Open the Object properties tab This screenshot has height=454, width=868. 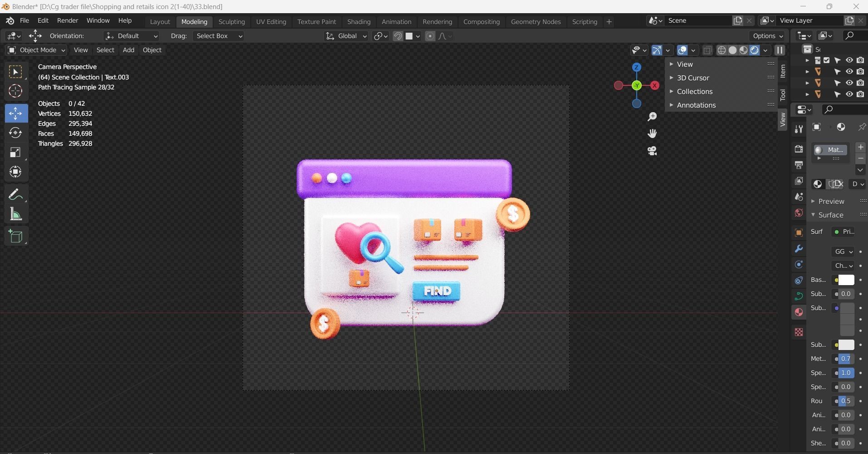(799, 233)
